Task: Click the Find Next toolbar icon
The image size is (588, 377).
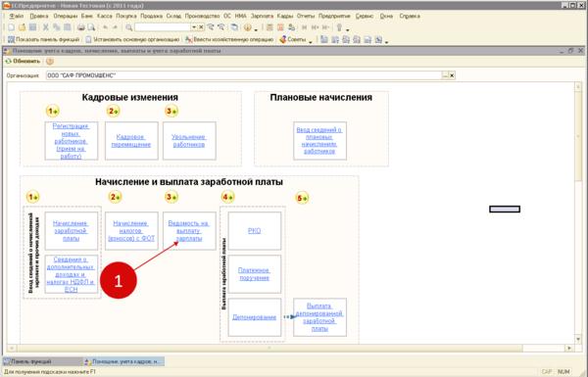Action: [211, 27]
